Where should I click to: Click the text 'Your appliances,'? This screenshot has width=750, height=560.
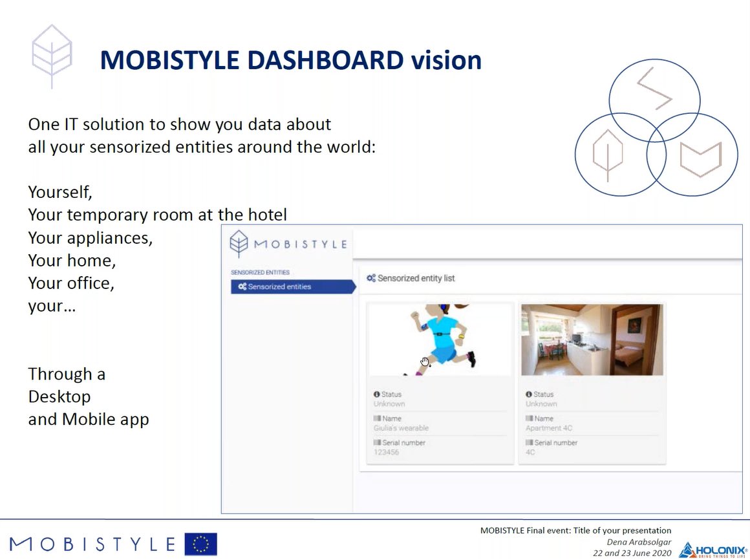(91, 238)
